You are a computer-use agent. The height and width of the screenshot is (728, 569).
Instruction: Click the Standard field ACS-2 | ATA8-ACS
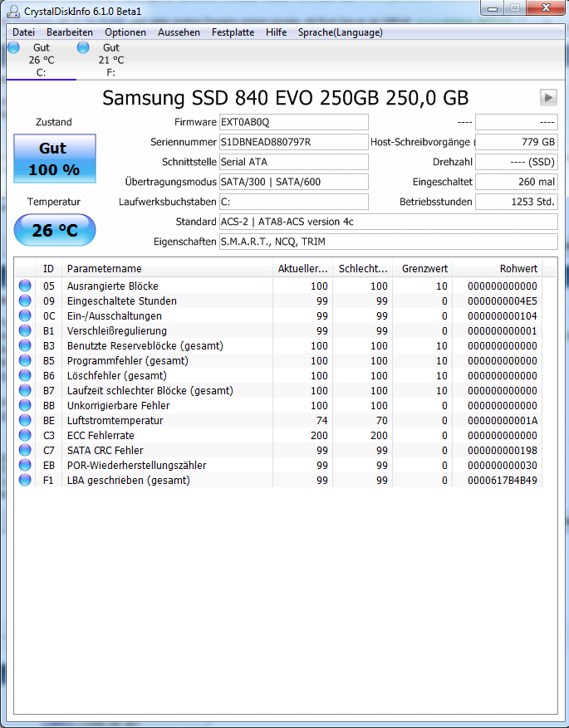tap(388, 222)
